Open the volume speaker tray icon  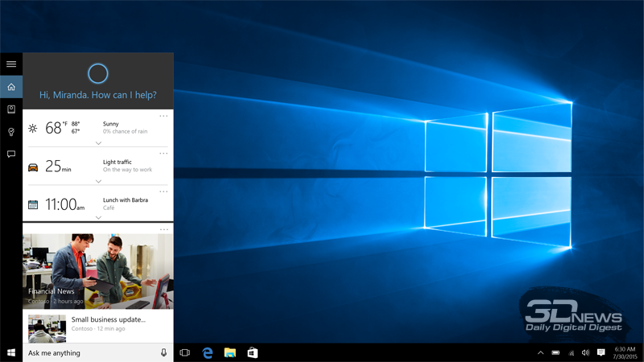[x=586, y=352]
